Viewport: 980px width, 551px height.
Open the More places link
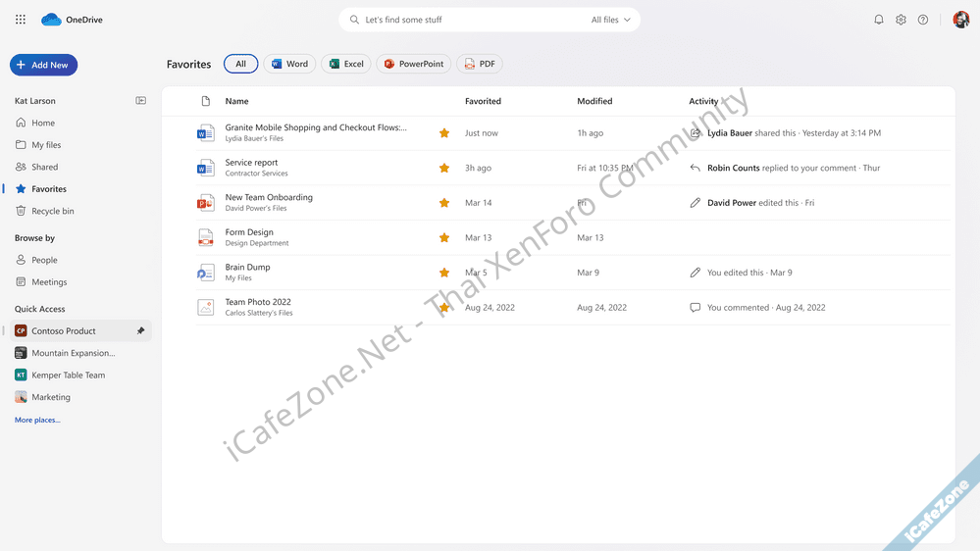[37, 420]
